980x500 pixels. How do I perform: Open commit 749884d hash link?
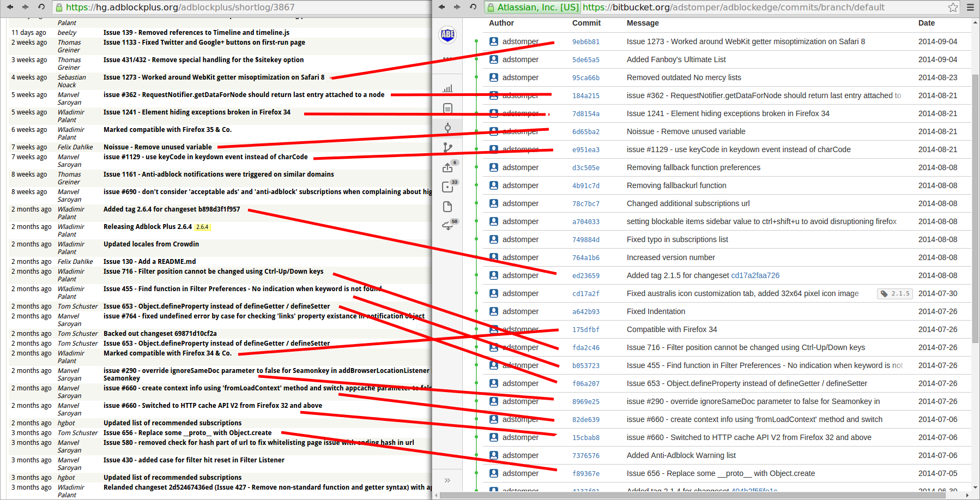click(586, 240)
